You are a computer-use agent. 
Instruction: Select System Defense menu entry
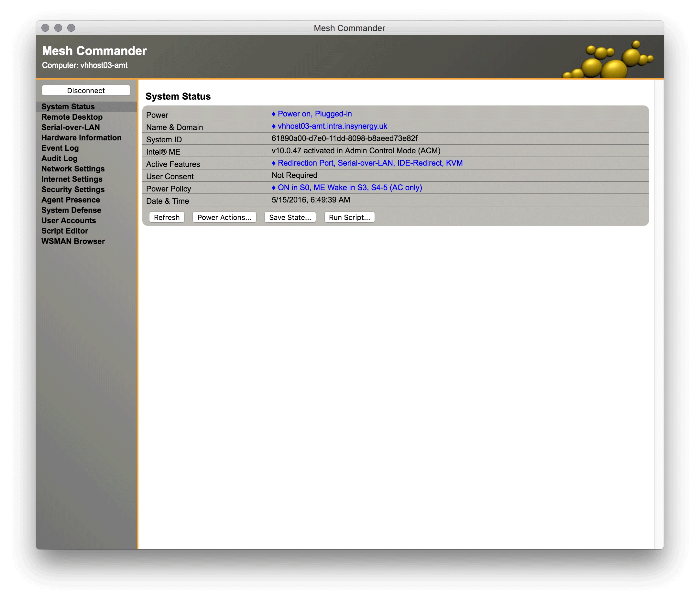pos(71,210)
